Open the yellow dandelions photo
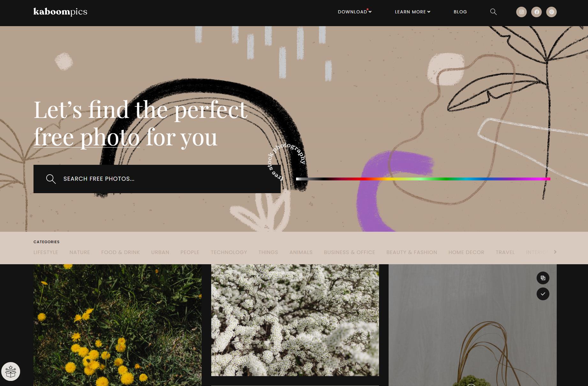Viewport: 588px width, 386px height. pos(117,325)
